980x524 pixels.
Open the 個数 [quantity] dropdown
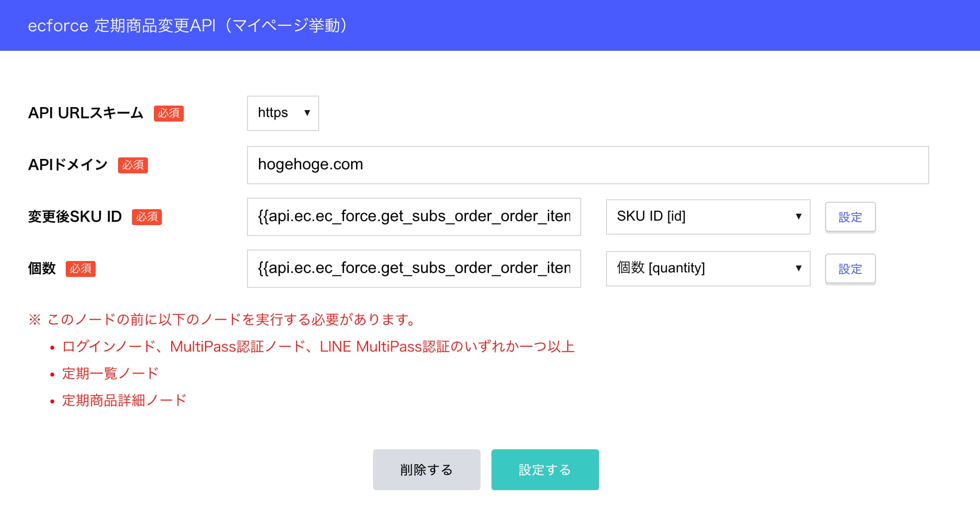click(x=708, y=268)
